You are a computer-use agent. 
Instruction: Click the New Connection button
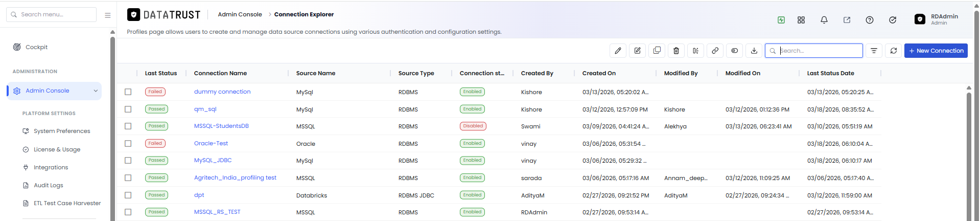pos(936,51)
